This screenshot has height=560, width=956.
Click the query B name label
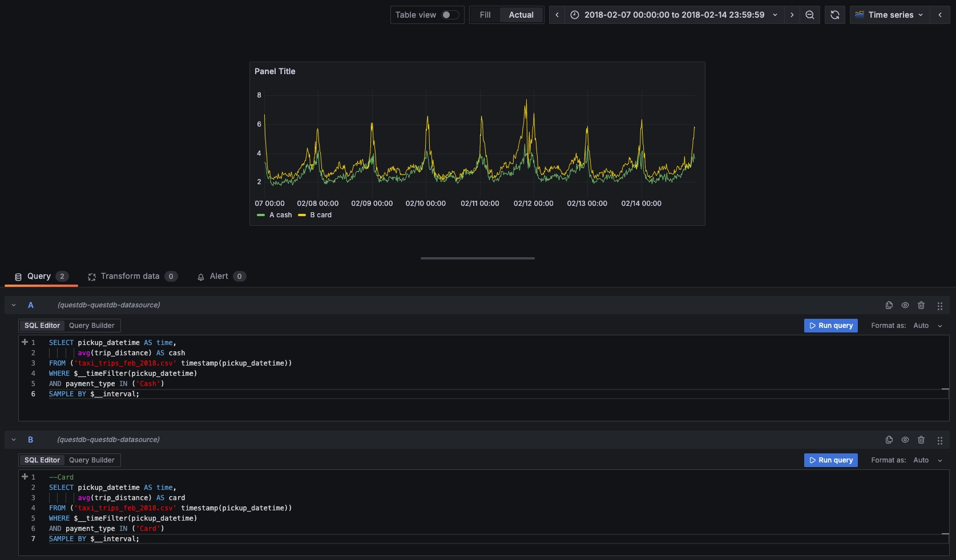31,440
